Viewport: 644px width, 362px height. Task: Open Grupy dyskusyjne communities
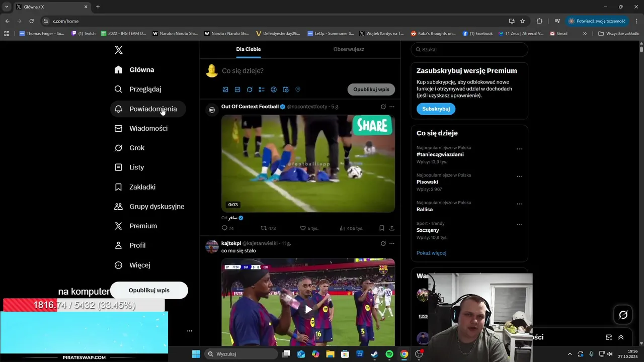149,207
